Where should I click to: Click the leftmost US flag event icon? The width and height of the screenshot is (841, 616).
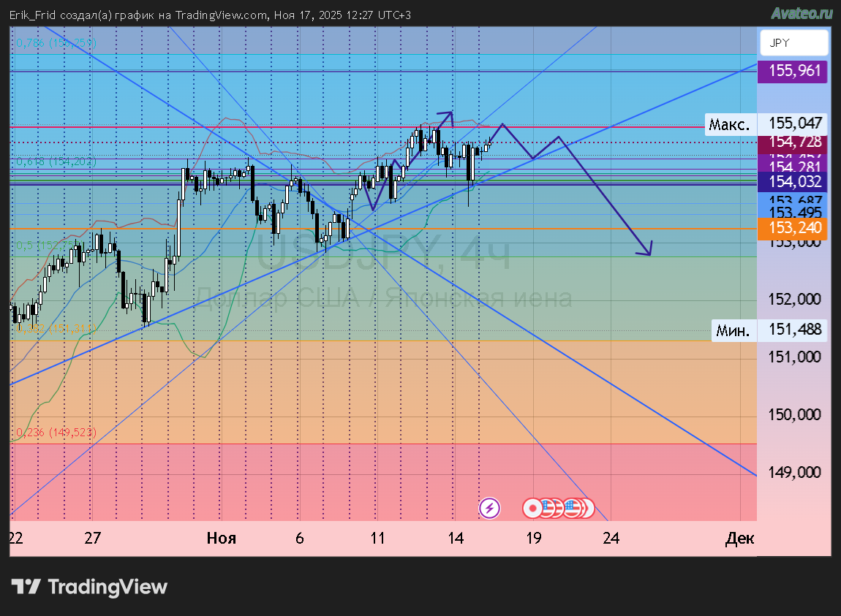pyautogui.click(x=550, y=507)
